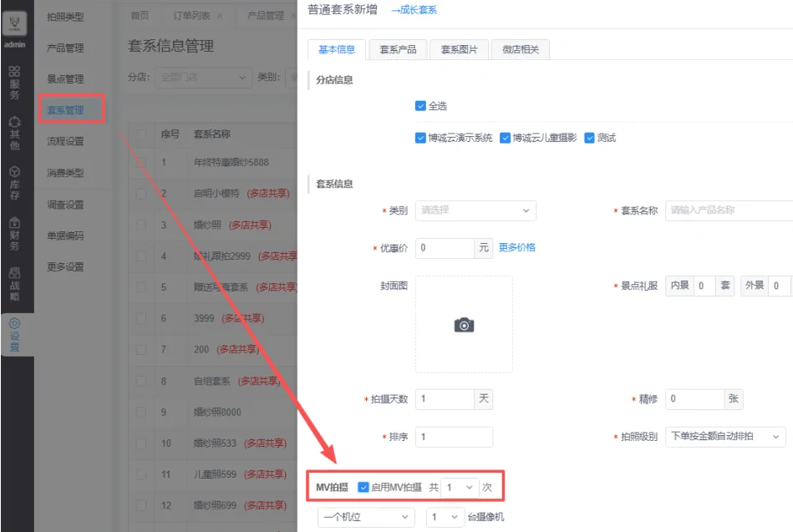Expand the 拍照级别 dropdown
The image size is (793, 532).
(724, 437)
